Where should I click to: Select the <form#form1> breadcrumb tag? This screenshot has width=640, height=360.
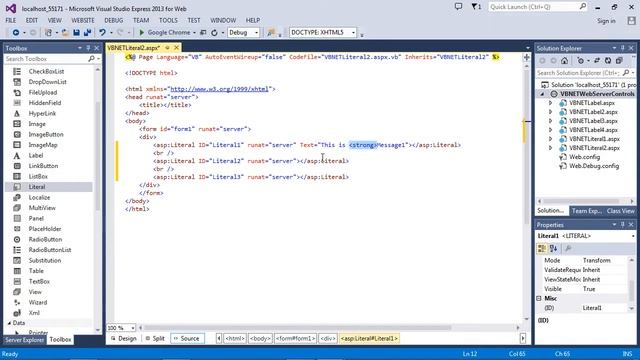[295, 338]
